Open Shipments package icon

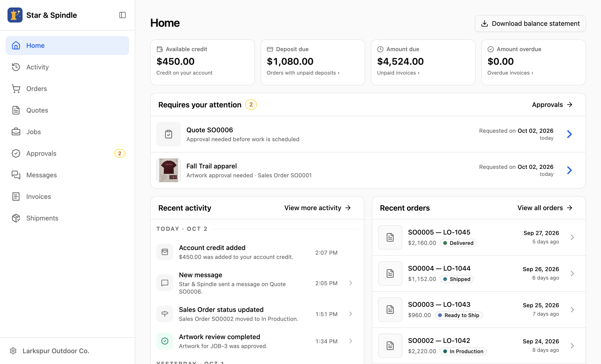[x=16, y=218]
